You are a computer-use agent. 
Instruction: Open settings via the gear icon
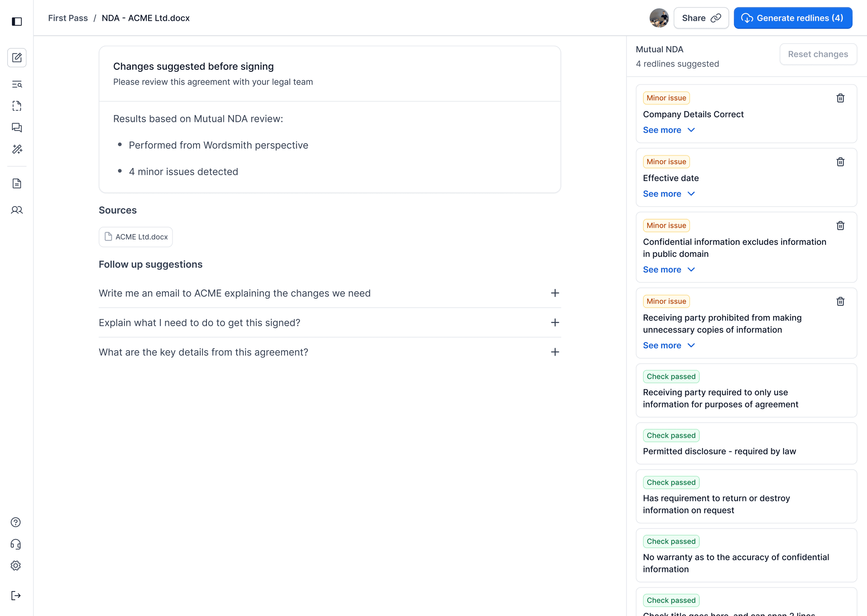tap(16, 566)
